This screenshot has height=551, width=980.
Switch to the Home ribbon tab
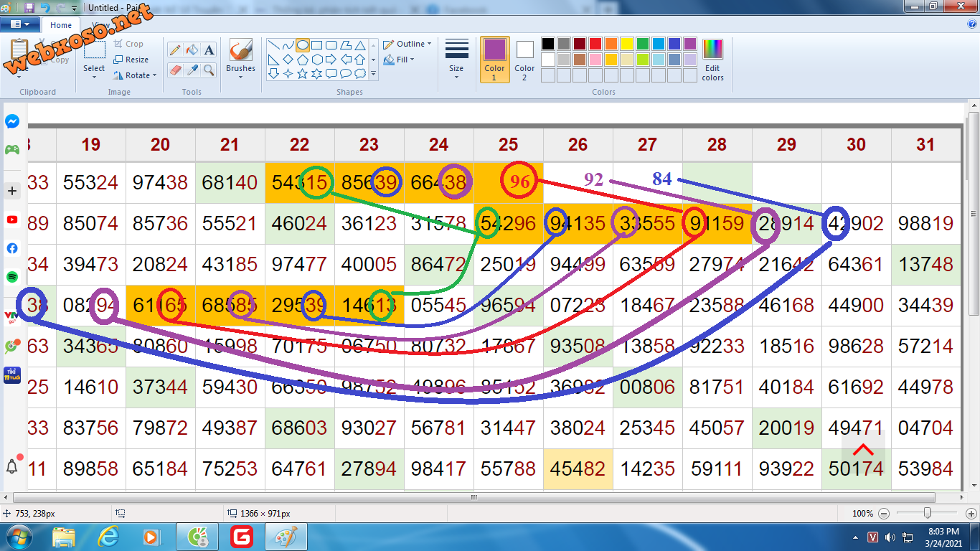point(61,25)
